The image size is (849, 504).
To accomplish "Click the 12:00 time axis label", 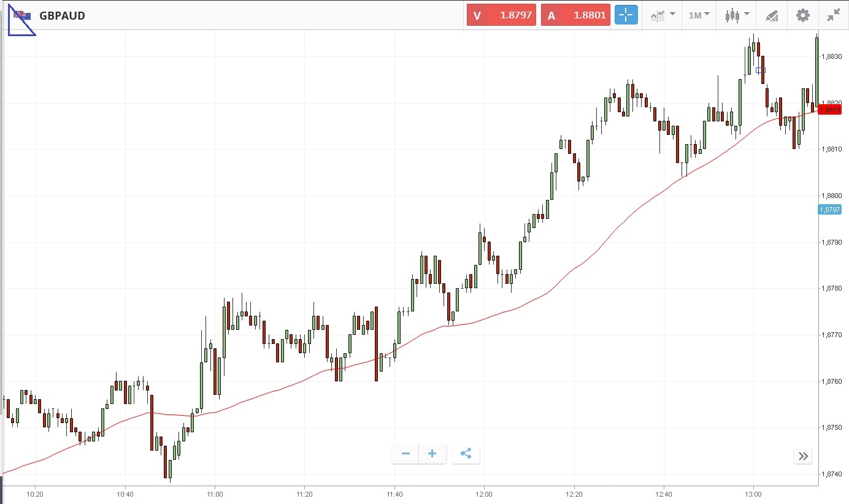I will (484, 494).
